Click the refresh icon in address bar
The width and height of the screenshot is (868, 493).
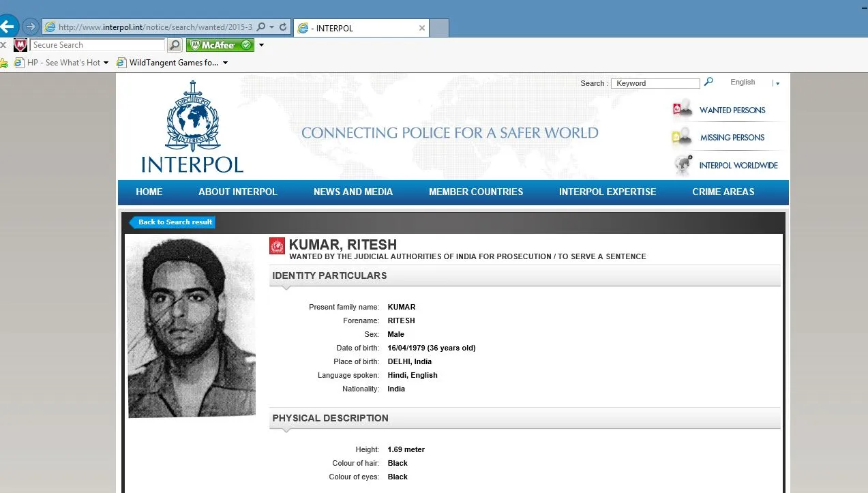pos(284,27)
